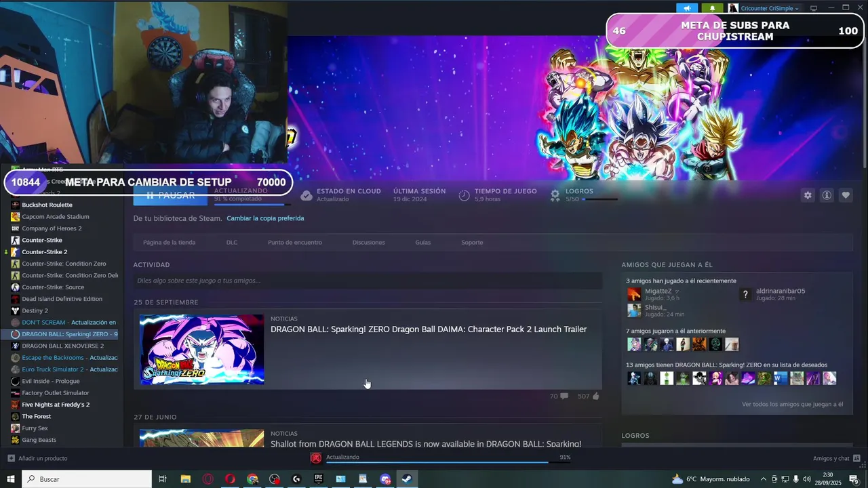Screen dimensions: 868x488
Task: Open Character Pack 2 trailer thumbnail
Action: click(x=201, y=350)
